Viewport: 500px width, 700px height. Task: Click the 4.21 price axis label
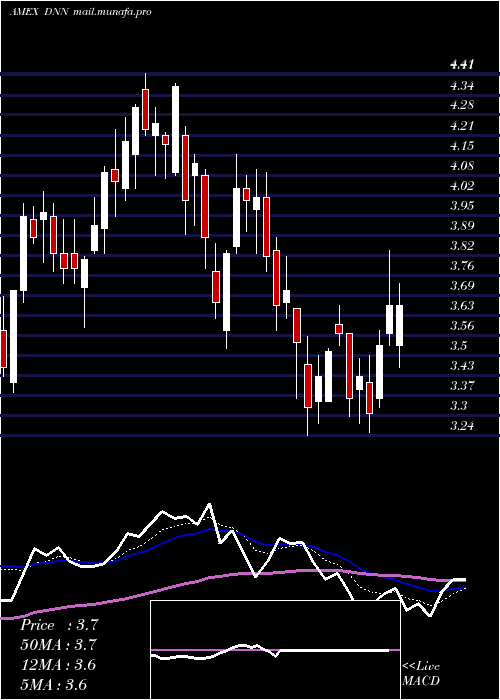tap(461, 125)
